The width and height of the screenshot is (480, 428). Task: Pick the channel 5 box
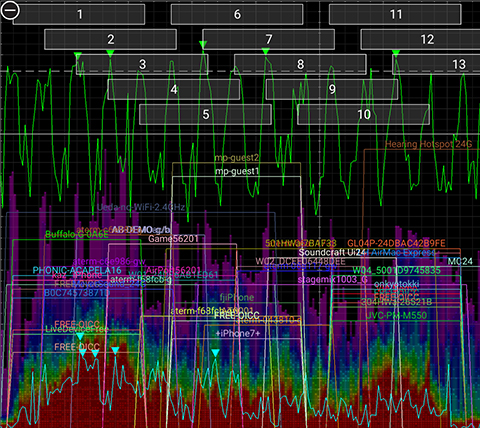205,114
